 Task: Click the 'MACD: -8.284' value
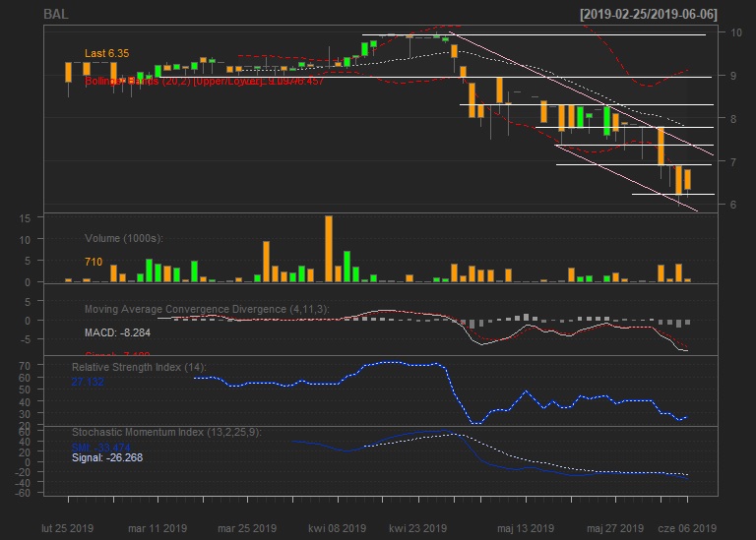click(117, 332)
